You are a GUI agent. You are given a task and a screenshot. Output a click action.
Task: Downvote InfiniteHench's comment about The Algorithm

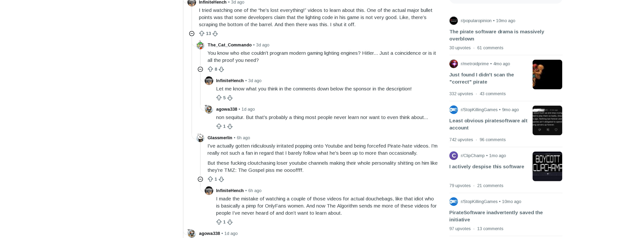(230, 222)
